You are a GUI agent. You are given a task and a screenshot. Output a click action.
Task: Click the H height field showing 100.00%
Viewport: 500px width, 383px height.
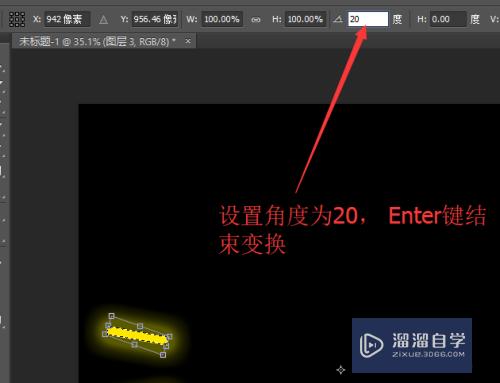point(305,19)
